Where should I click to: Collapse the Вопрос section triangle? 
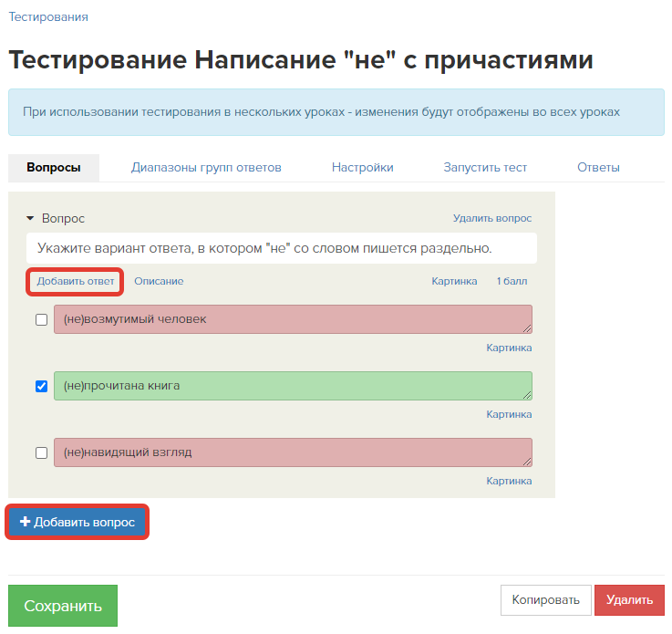(30, 219)
